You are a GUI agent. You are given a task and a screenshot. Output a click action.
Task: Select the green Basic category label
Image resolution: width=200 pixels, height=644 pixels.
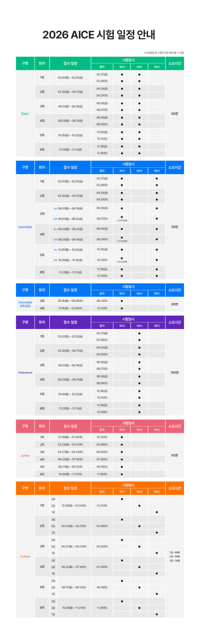click(x=25, y=114)
